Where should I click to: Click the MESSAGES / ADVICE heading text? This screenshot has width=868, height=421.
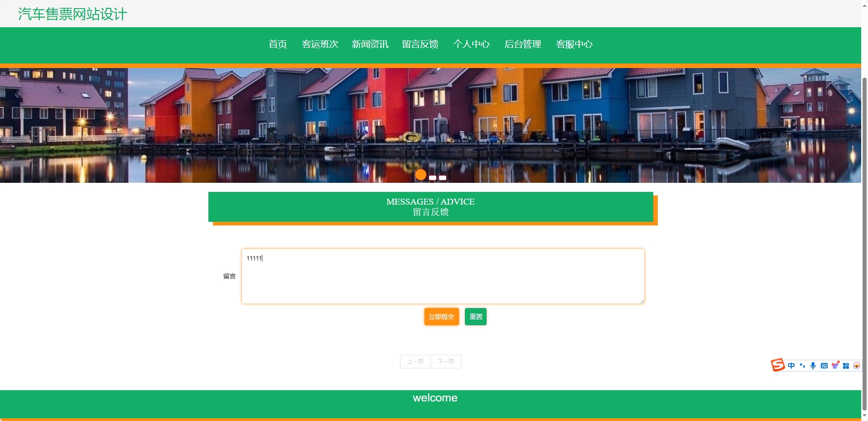pos(430,201)
